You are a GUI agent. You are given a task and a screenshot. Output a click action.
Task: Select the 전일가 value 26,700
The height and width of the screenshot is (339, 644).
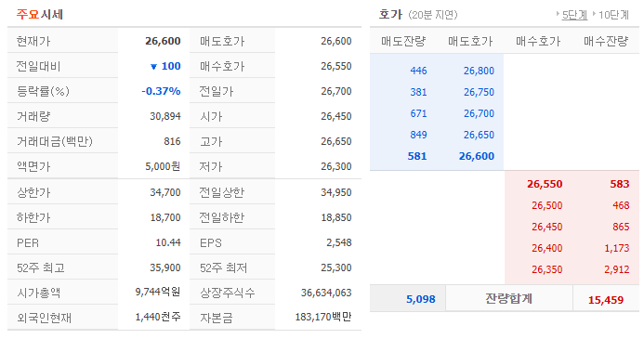point(336,91)
